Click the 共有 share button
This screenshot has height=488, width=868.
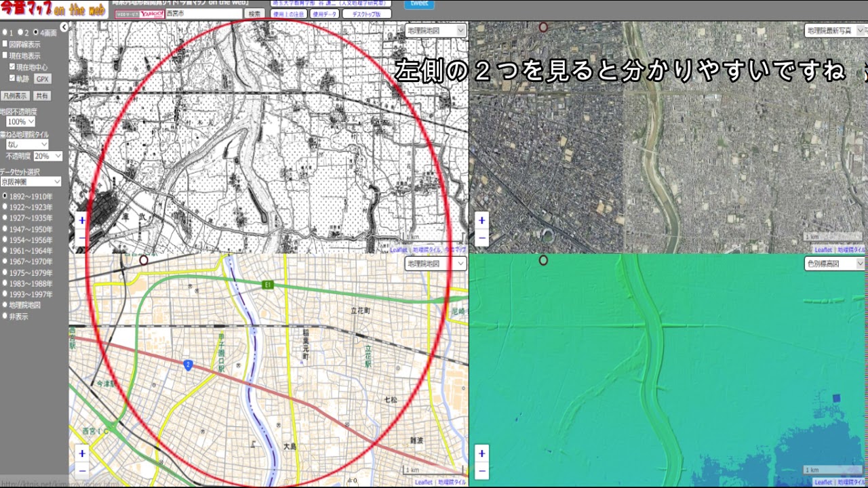point(42,96)
